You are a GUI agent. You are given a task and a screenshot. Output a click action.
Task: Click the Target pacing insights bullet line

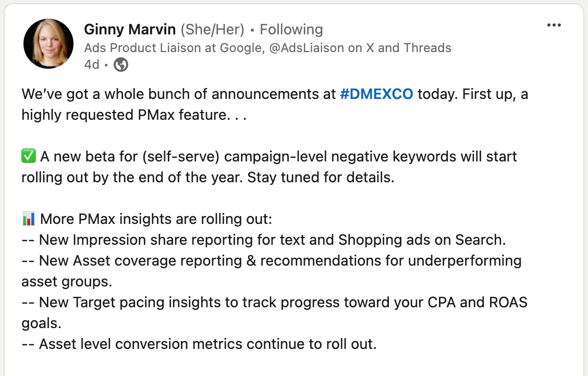[x=275, y=312]
